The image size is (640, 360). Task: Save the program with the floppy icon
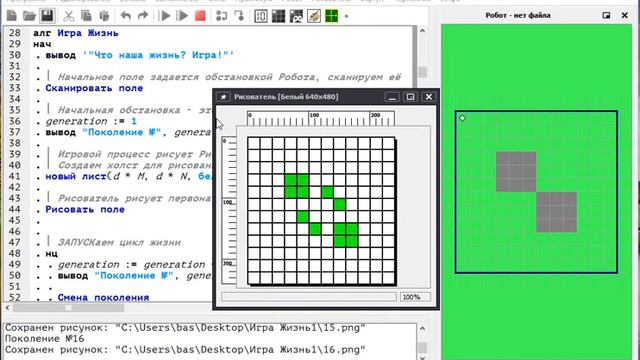coord(47,16)
